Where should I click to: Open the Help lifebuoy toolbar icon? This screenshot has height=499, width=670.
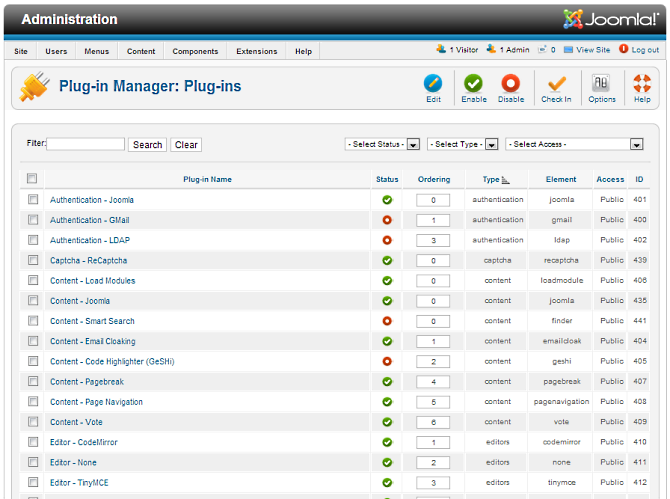pos(642,83)
